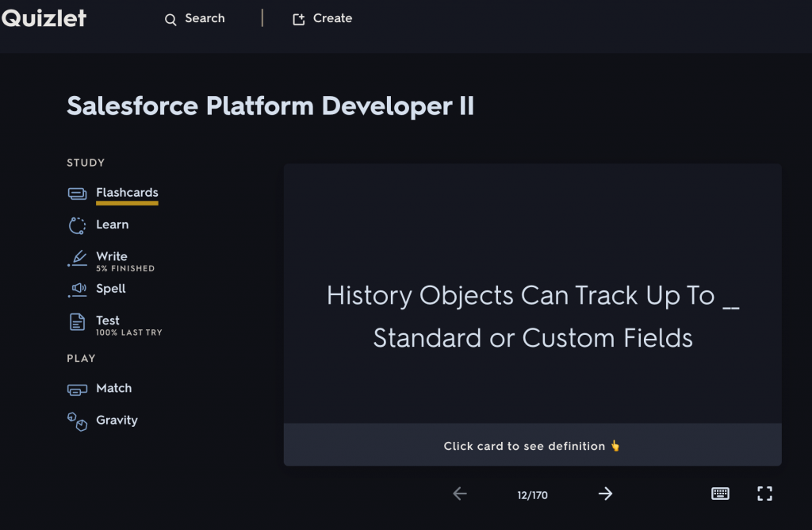This screenshot has width=812, height=530.
Task: Open the Learn study mode label
Action: [113, 225]
